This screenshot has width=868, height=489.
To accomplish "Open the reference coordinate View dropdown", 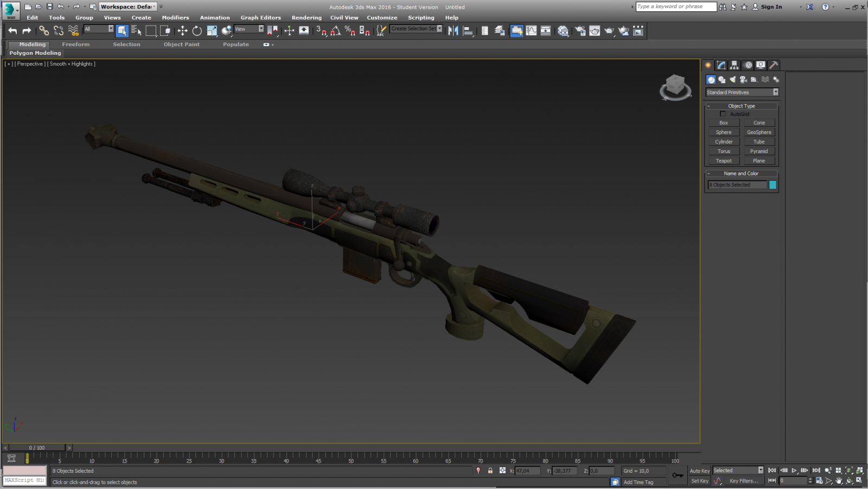I will 249,29.
